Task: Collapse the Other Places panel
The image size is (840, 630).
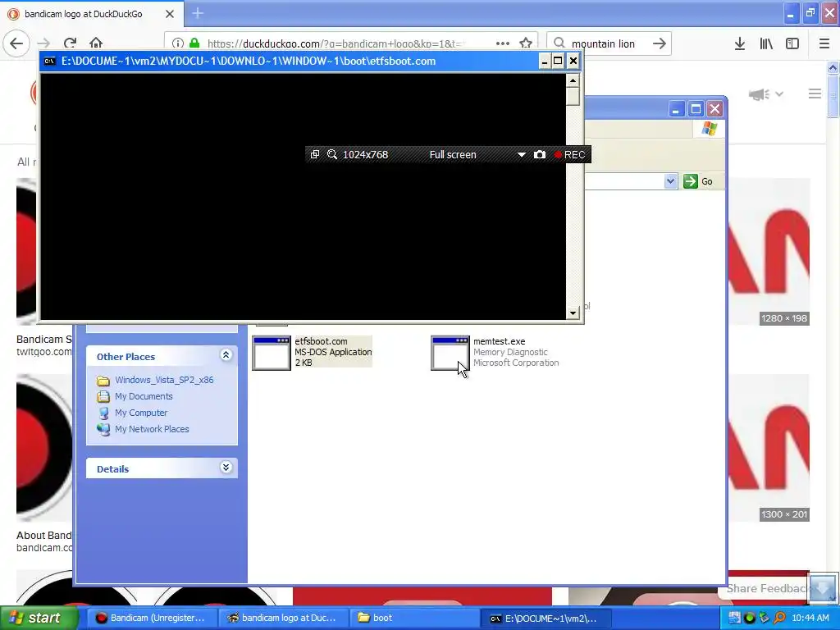Action: (x=226, y=354)
